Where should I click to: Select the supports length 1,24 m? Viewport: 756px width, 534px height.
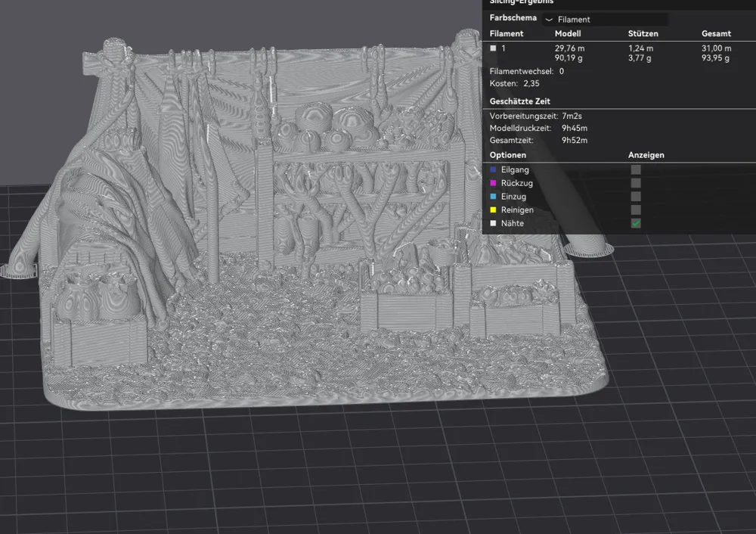[x=640, y=48]
